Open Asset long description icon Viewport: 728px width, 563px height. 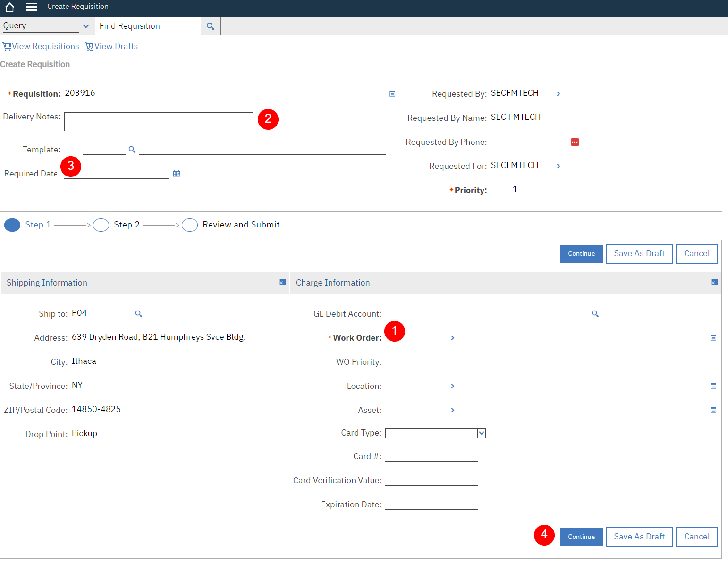tap(713, 410)
